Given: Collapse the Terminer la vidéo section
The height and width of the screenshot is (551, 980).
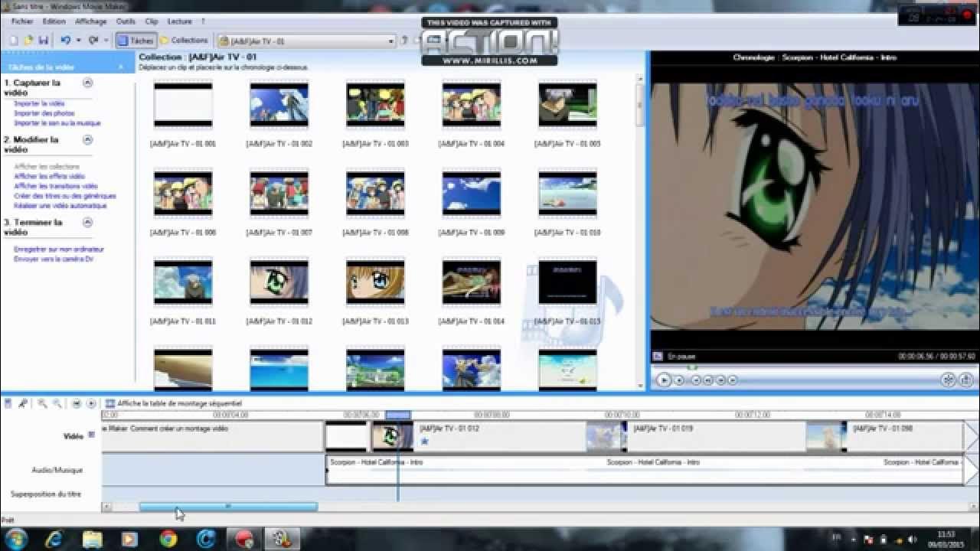Looking at the screenshot, I should click(87, 222).
